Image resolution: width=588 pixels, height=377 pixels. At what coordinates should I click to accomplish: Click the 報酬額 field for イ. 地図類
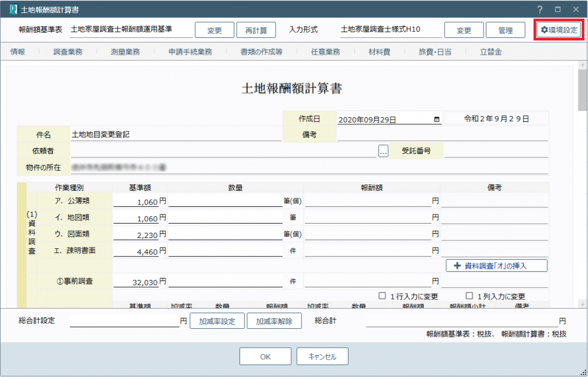click(368, 218)
